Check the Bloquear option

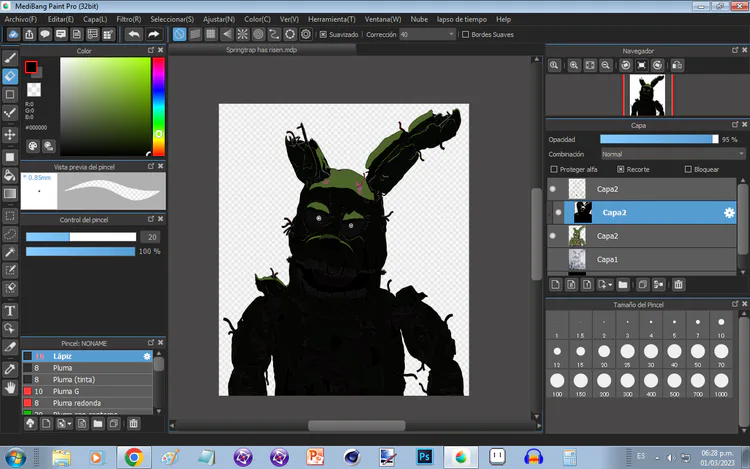tap(687, 169)
